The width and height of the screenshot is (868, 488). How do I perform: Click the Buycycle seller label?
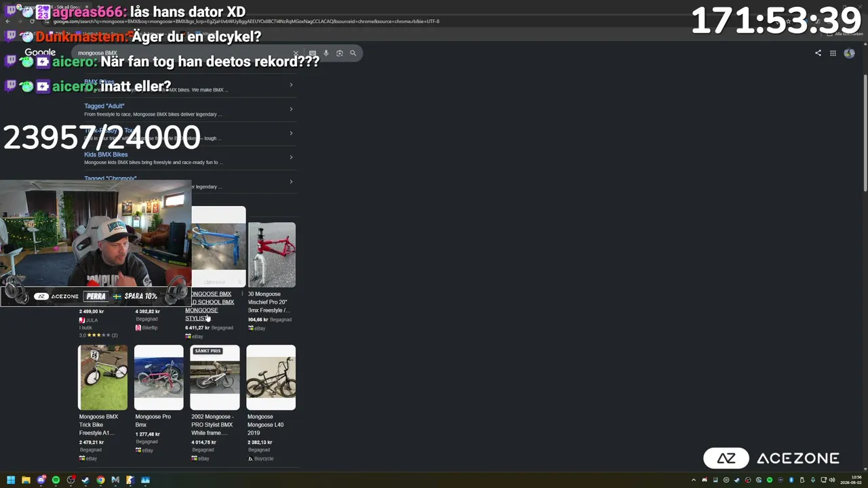[x=260, y=459]
